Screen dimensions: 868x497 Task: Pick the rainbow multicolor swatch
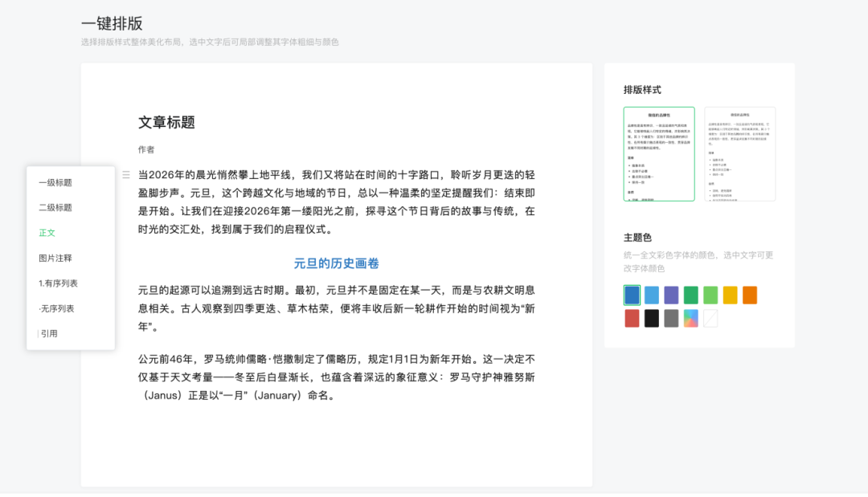(690, 318)
